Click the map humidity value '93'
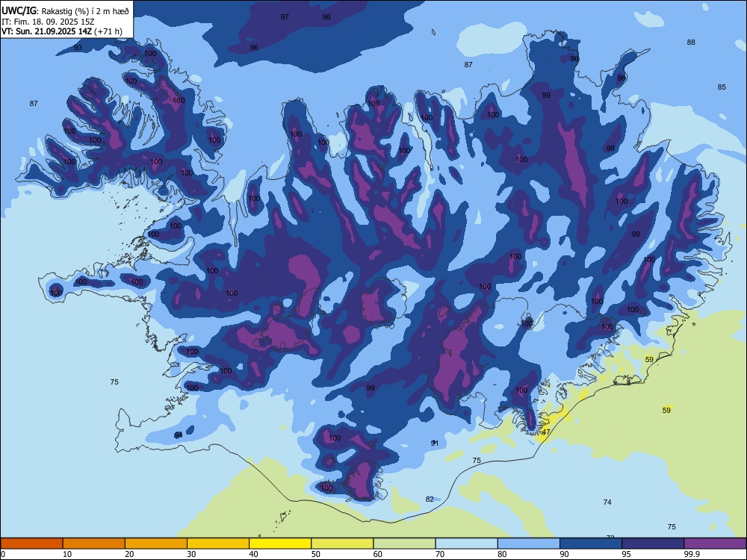 (78, 47)
